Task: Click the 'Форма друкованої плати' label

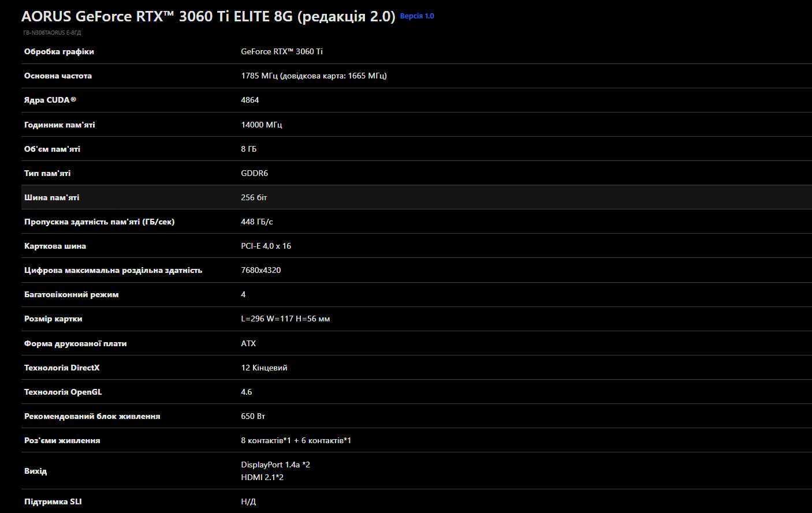Action: [x=76, y=343]
